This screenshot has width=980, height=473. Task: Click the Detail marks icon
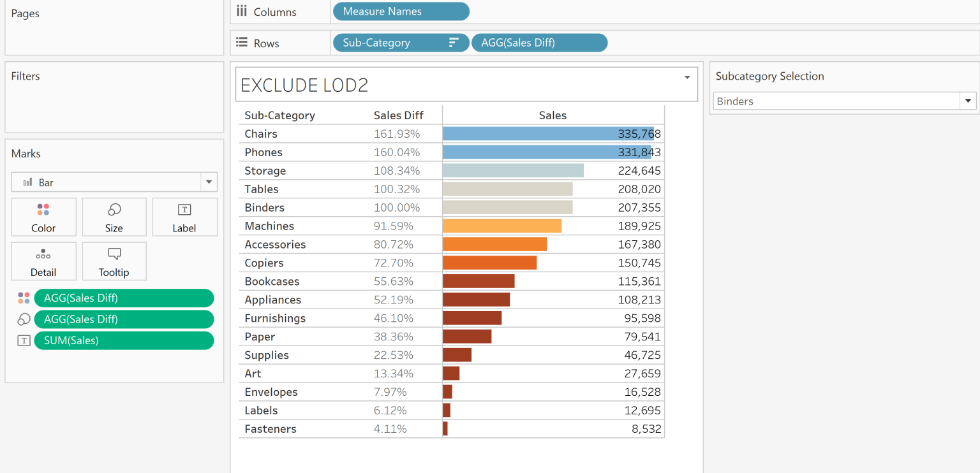43,261
